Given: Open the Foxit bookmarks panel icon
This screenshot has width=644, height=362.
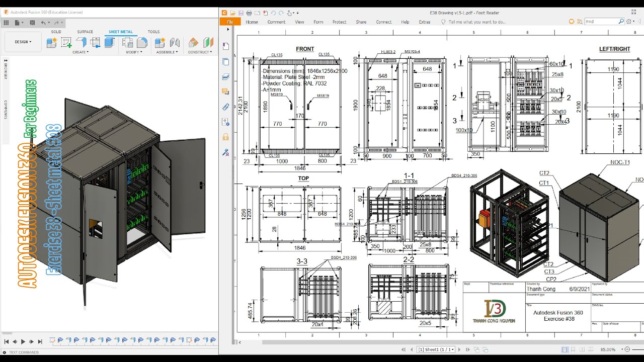Looking at the screenshot, I should coord(225,46).
